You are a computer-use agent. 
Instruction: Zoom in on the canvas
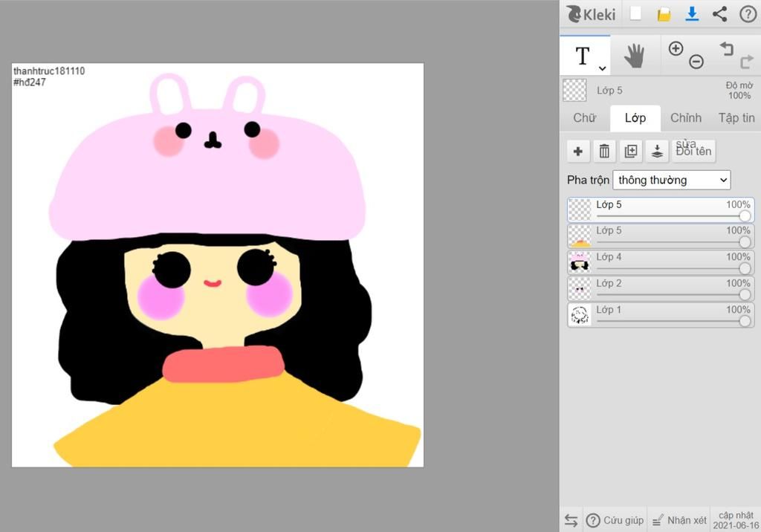pyautogui.click(x=676, y=48)
